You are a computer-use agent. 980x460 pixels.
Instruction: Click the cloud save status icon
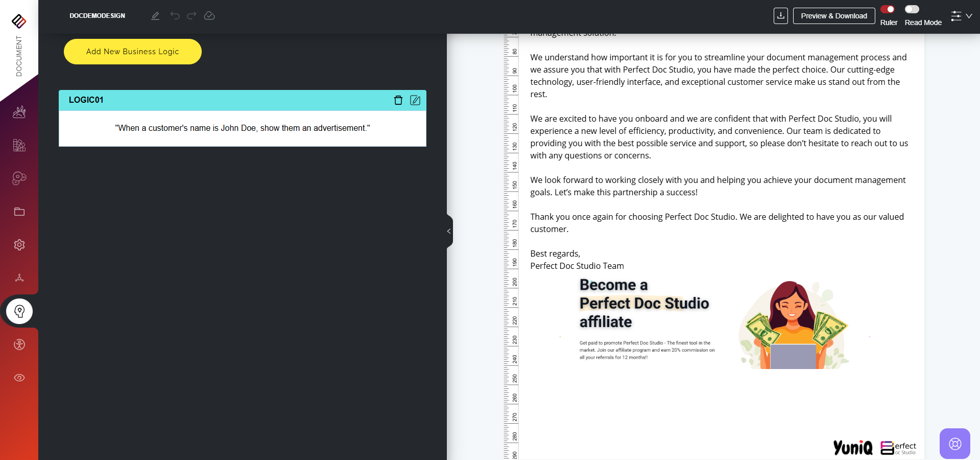pyautogui.click(x=209, y=16)
